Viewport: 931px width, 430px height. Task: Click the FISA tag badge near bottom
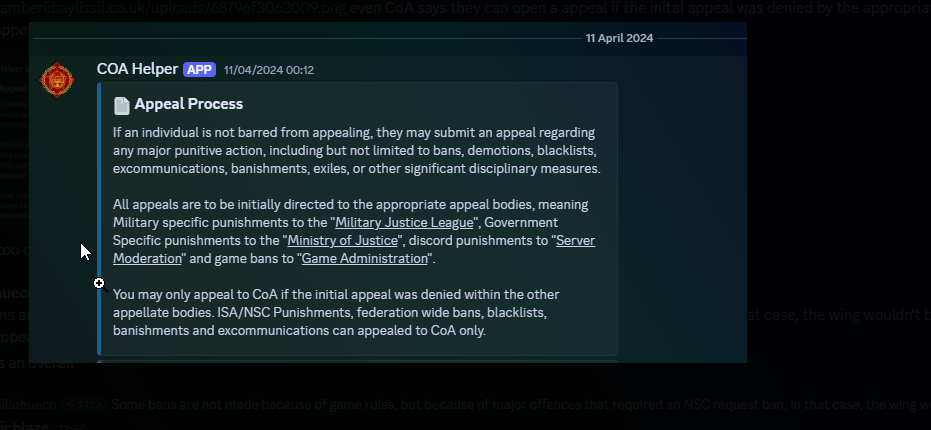point(84,405)
